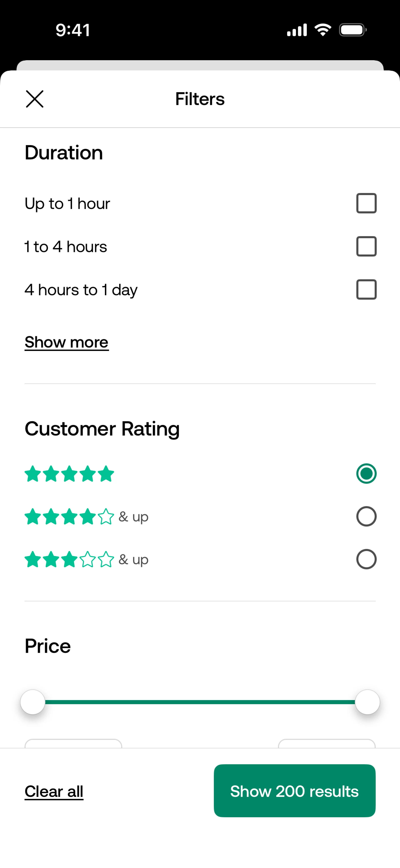Tap the four-star & up rating stars

[69, 517]
